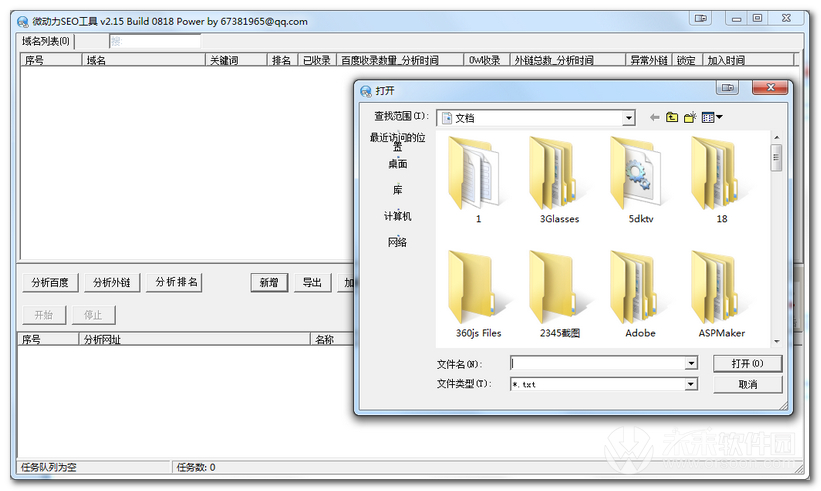The image size is (821, 491).
Task: Expand the 文件名 filename dropdown arrow
Action: [690, 364]
